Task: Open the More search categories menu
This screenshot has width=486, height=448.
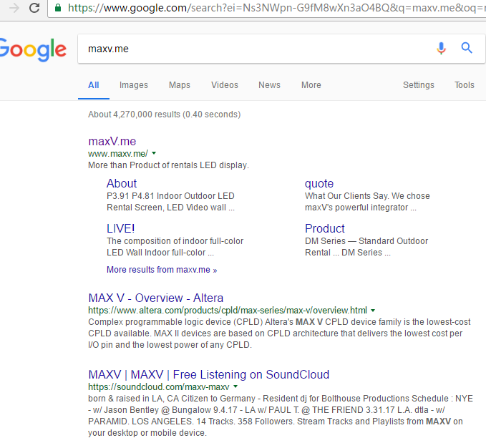Action: coord(311,85)
